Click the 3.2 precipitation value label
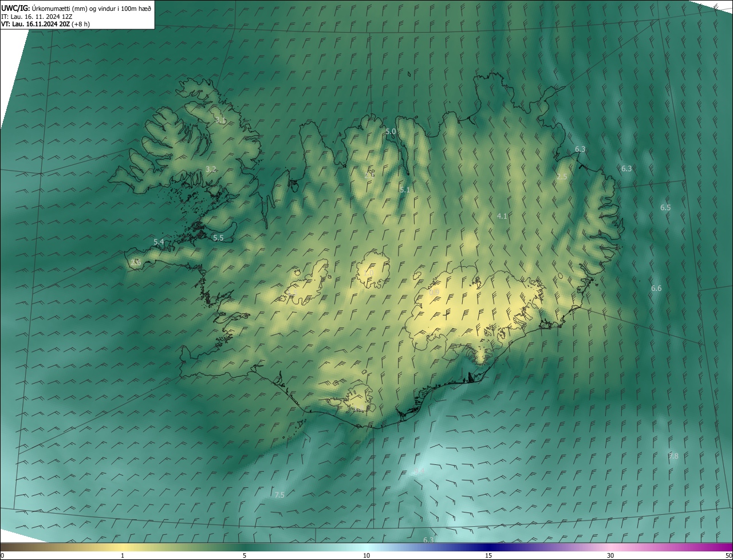The height and width of the screenshot is (560, 733). [211, 169]
